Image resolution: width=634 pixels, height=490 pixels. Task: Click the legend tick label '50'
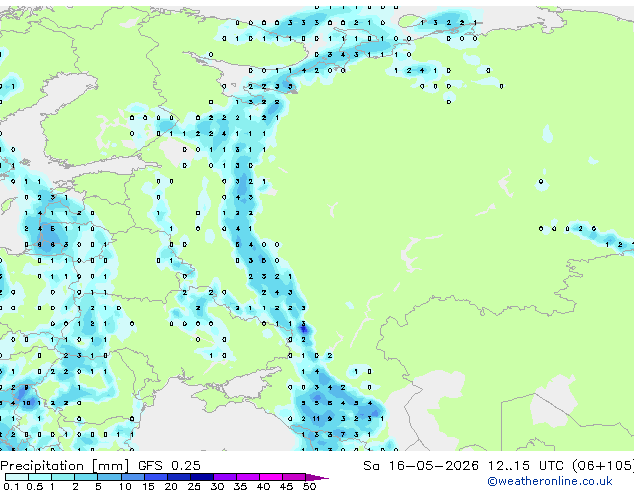[x=309, y=486]
